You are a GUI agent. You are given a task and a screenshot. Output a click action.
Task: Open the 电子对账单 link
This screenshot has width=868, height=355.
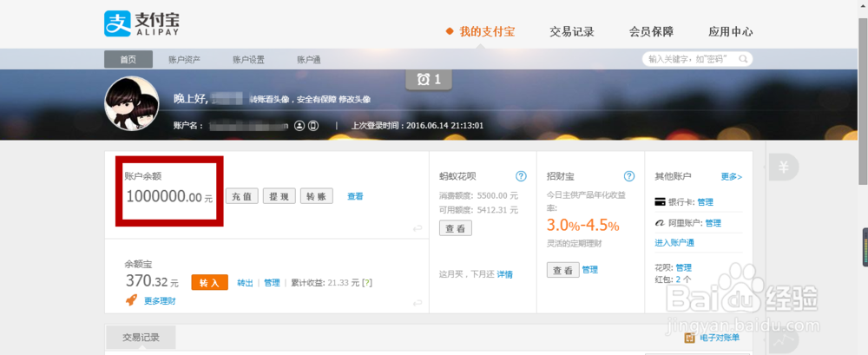pos(720,338)
